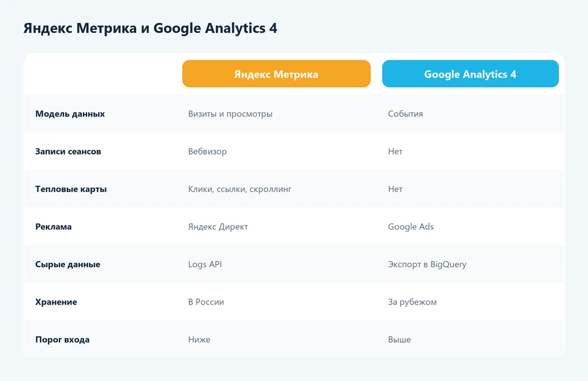Click the 'Порог входа' row label
This screenshot has width=588, height=381.
pos(62,339)
